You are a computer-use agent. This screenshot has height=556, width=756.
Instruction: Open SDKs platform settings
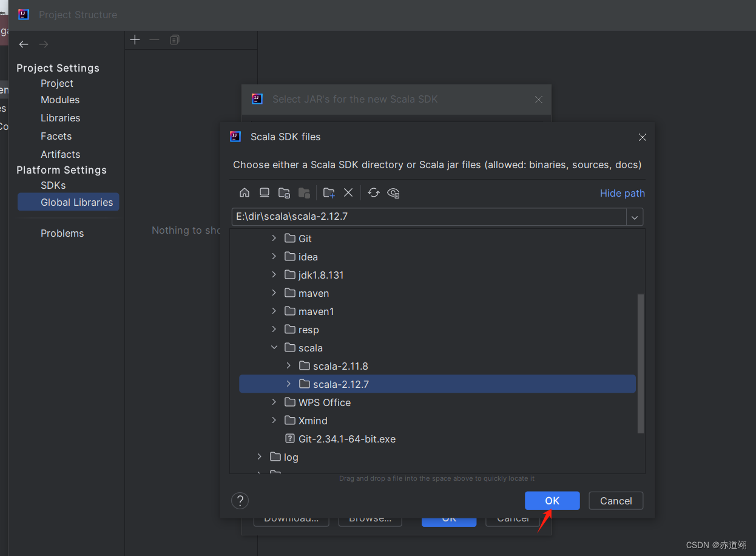pos(53,185)
